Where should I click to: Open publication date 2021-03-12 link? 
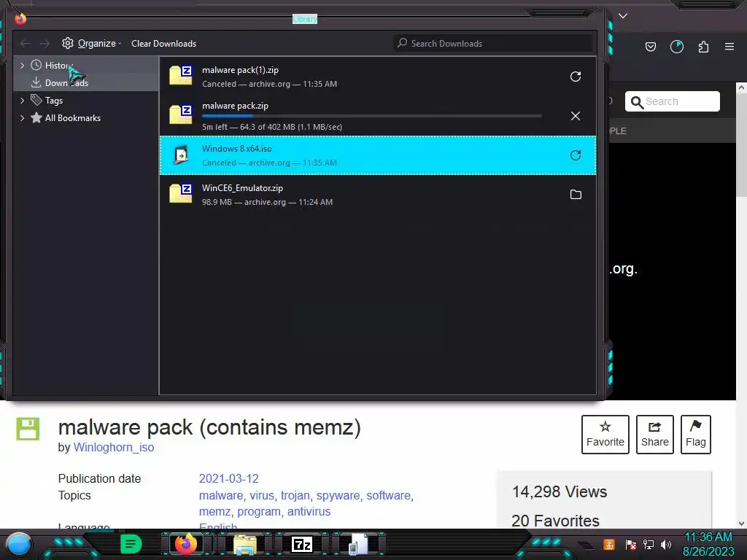(228, 478)
